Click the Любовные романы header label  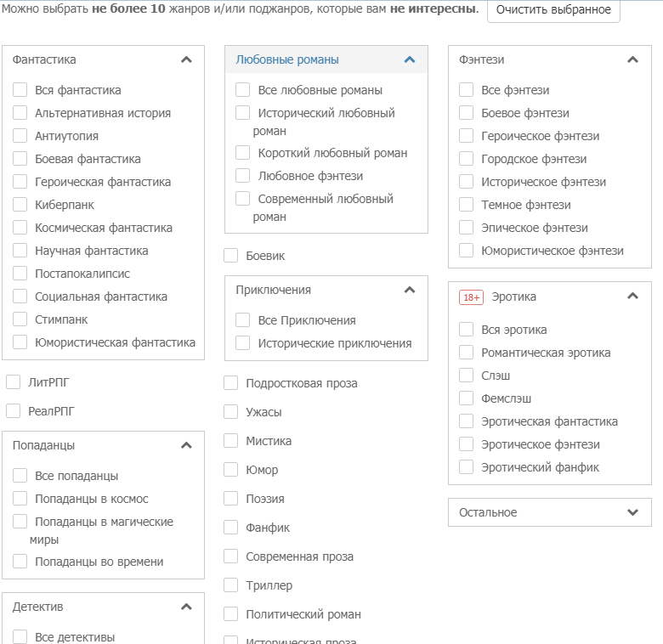[287, 59]
